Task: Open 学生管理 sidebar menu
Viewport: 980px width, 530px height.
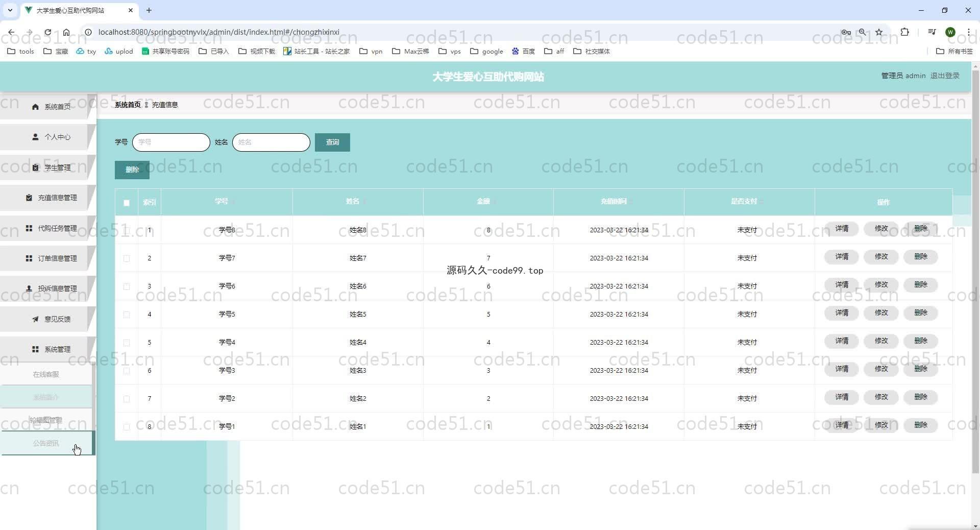Action: click(x=47, y=167)
